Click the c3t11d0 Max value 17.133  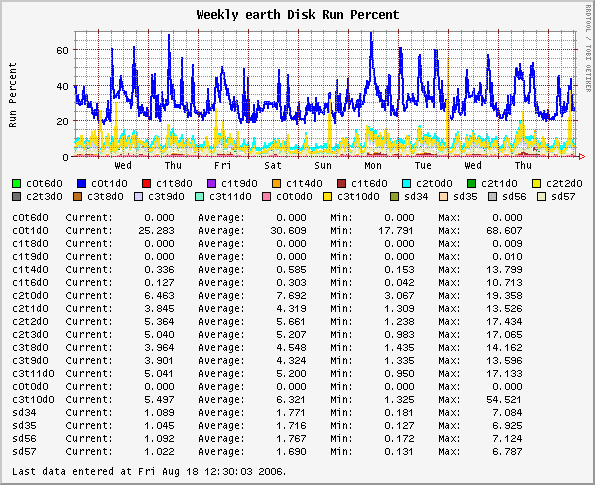coord(504,374)
